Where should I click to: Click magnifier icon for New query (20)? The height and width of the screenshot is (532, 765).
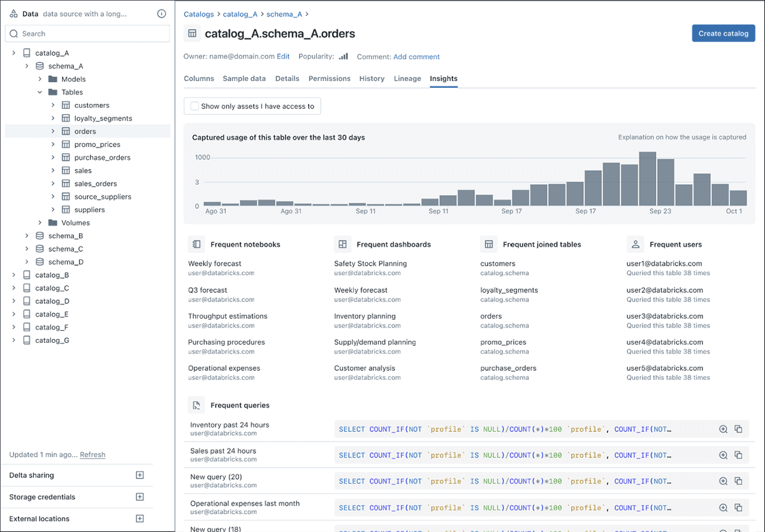pyautogui.click(x=723, y=482)
